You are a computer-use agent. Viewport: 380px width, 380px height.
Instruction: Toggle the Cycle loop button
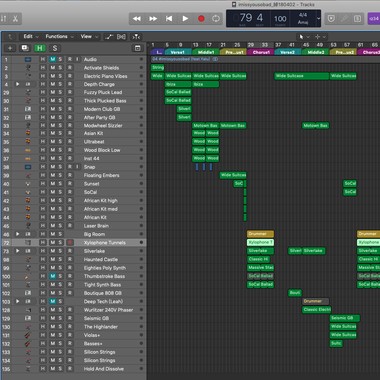(216, 19)
